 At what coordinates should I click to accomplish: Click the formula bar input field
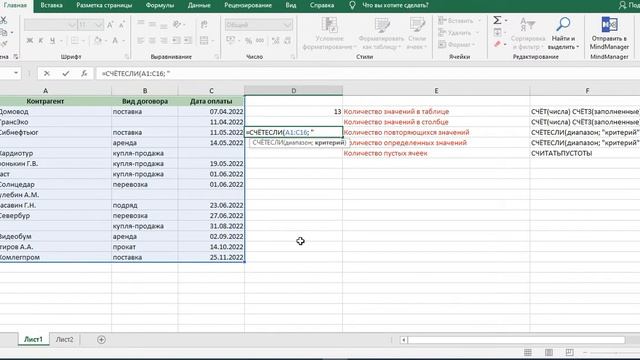(367, 73)
